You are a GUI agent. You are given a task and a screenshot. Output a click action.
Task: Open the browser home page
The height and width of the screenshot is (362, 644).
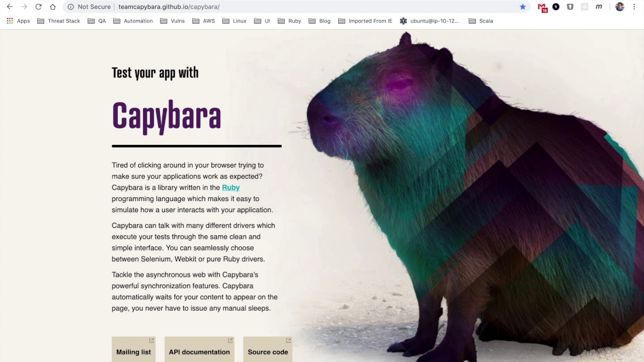(x=52, y=7)
